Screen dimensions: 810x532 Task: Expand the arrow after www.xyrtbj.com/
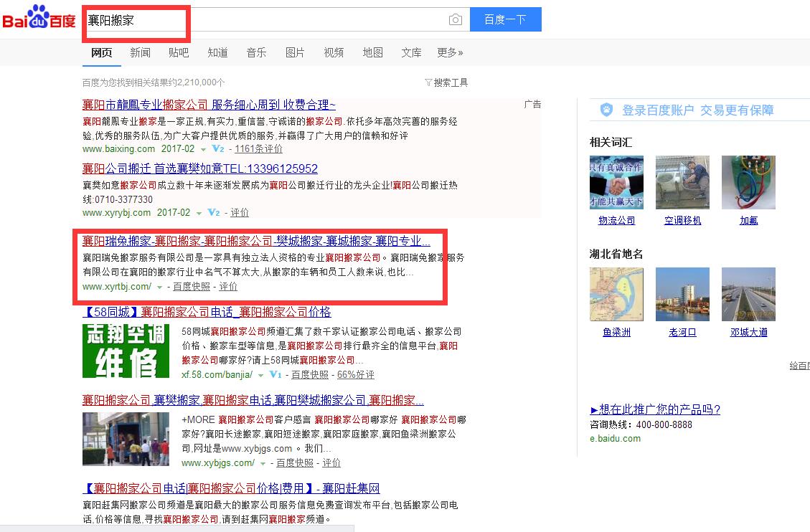159,288
